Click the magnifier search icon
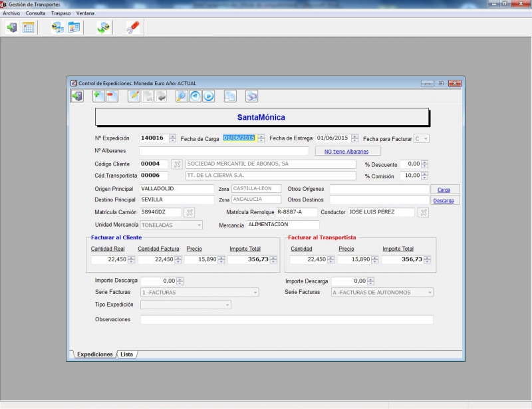 [x=181, y=96]
